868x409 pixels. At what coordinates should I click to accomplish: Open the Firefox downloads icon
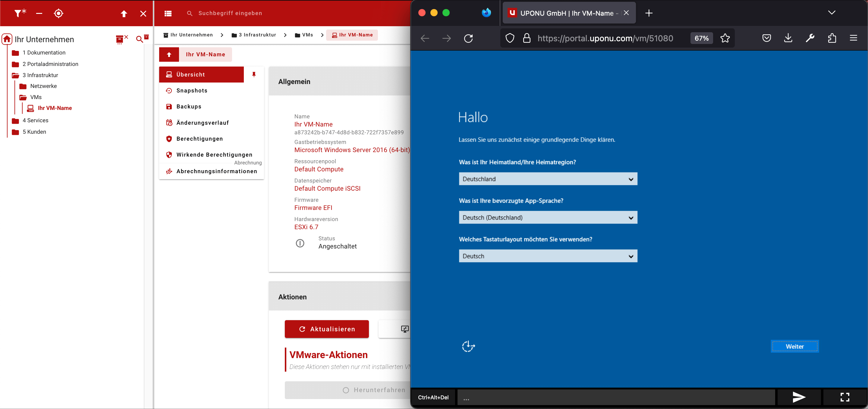[788, 38]
